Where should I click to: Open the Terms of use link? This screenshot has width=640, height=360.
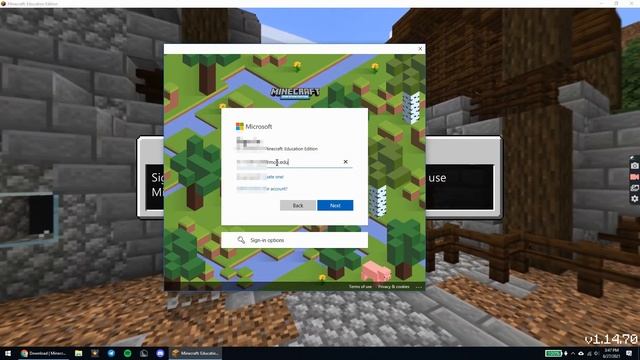coord(360,287)
